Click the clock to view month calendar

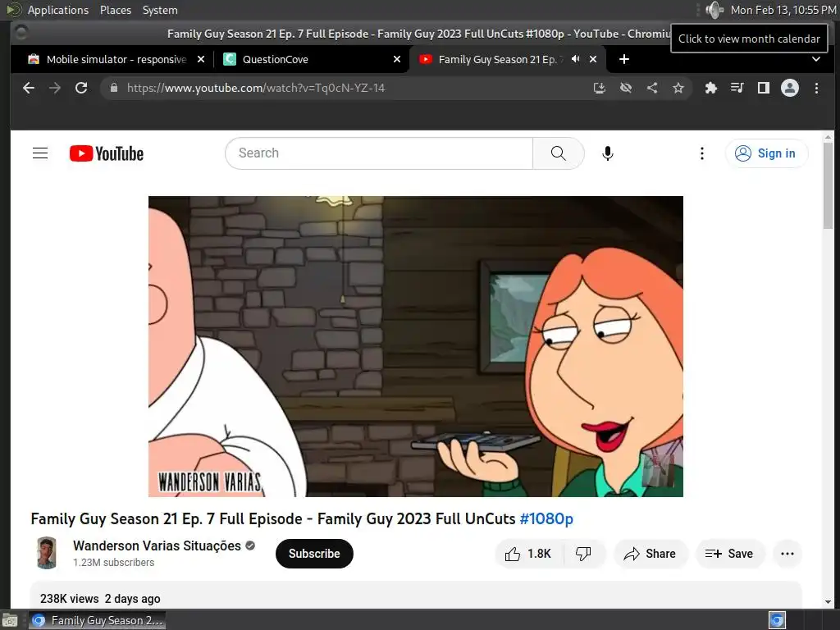pyautogui.click(x=783, y=10)
